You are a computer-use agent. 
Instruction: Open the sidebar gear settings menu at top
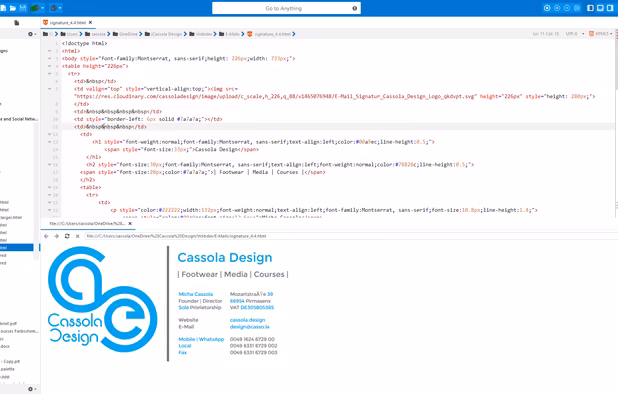pos(31,34)
